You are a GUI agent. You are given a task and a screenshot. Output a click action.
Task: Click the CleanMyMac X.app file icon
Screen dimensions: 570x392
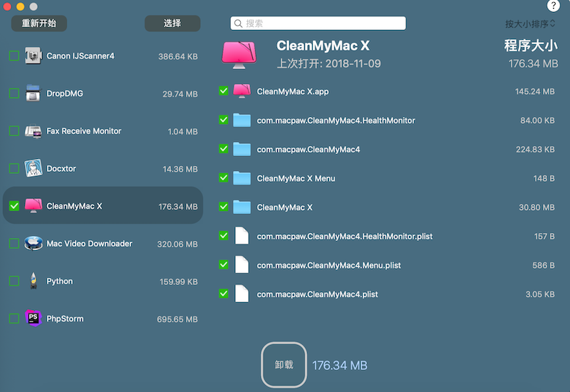pyautogui.click(x=242, y=91)
